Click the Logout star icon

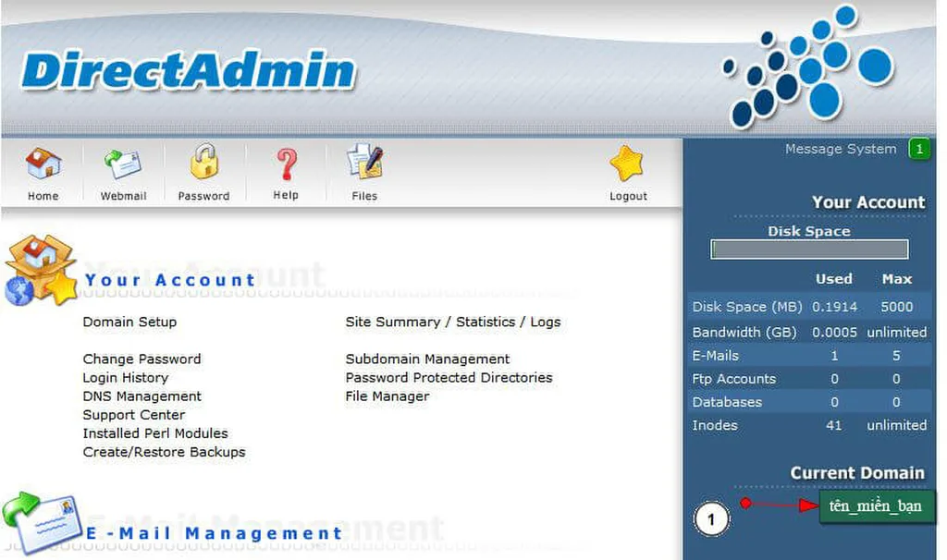tap(627, 164)
